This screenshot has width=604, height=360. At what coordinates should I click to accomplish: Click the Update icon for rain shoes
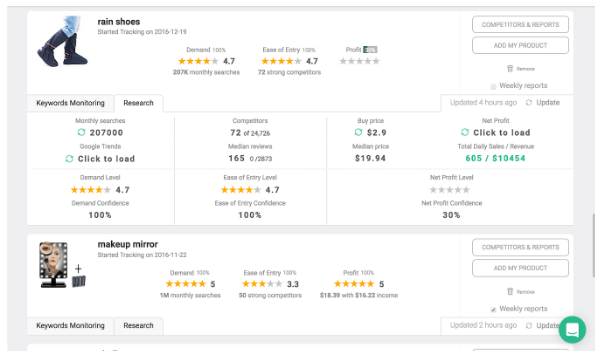pyautogui.click(x=529, y=102)
